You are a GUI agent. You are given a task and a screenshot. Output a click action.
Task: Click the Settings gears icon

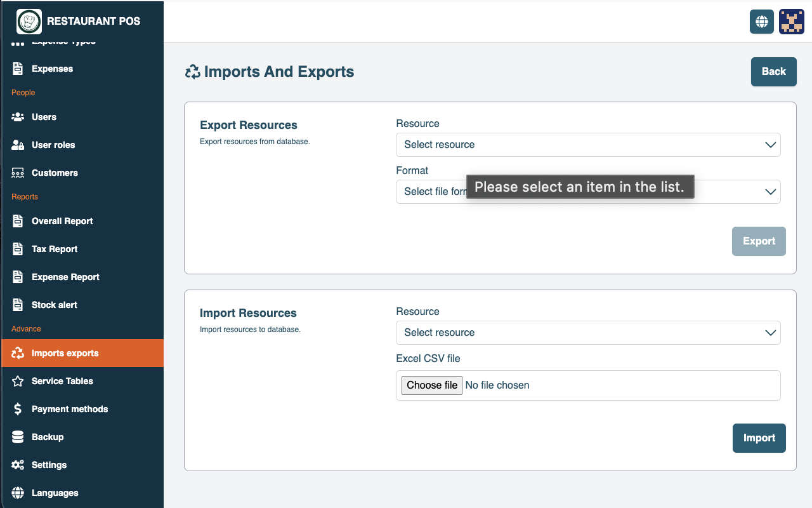point(18,465)
